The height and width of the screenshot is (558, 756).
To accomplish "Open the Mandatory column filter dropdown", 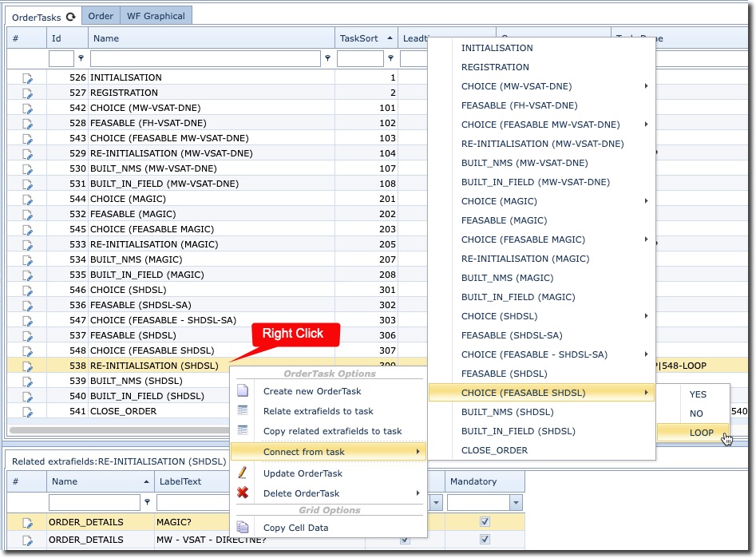I will tap(516, 503).
